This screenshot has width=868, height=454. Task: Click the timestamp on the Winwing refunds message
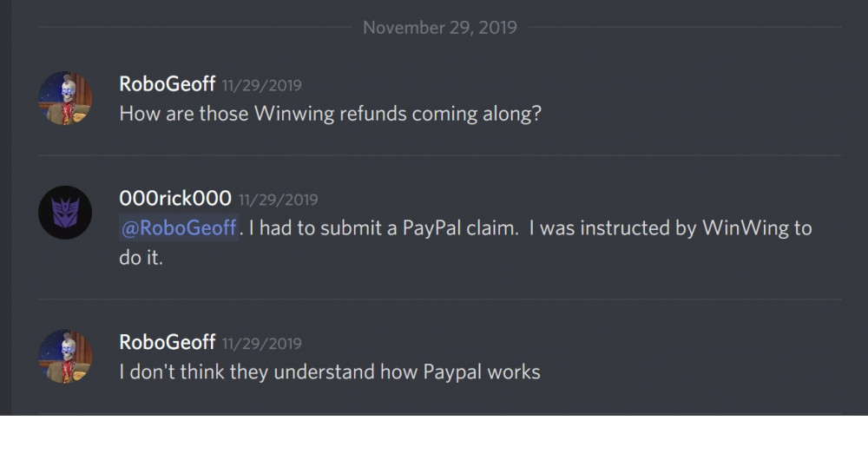262,85
